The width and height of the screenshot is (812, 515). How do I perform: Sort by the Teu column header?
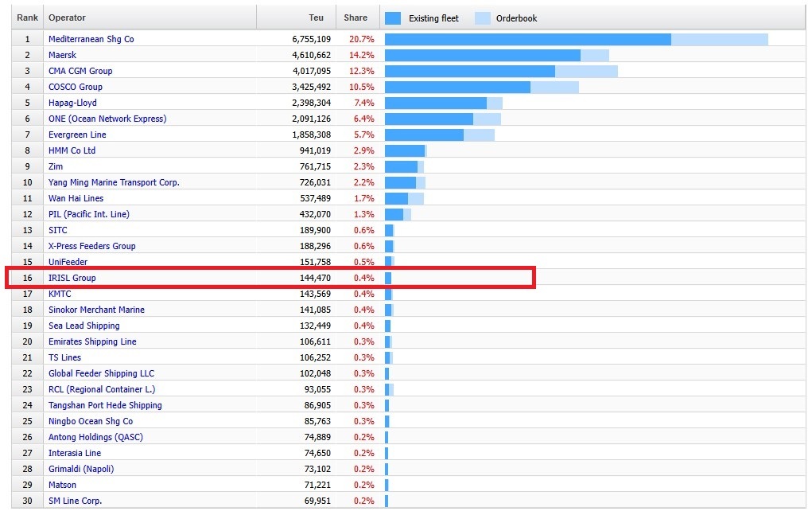(316, 18)
